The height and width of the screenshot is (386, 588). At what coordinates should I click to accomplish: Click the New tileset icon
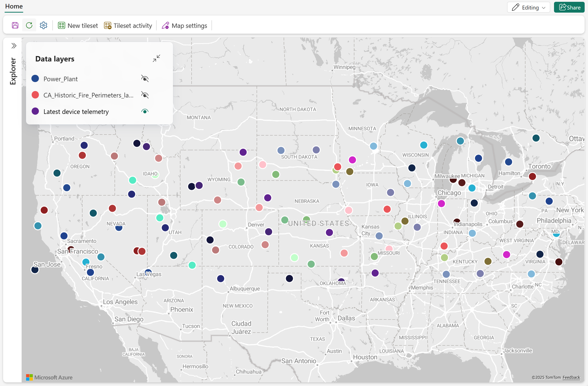tap(62, 25)
